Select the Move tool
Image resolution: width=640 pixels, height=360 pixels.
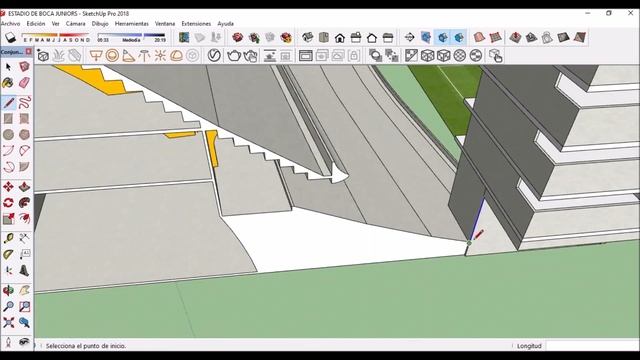click(8, 187)
